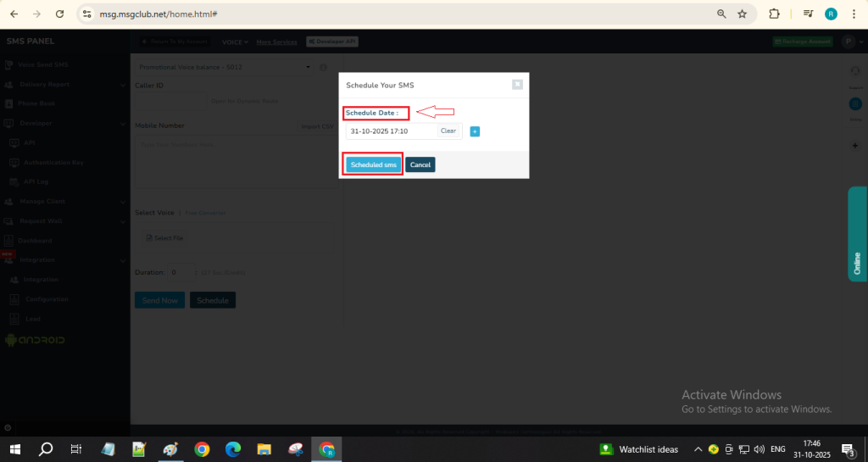Screen dimensions: 868x462
Task: Open the Promotional Voice balance dropdown
Action: (224, 67)
